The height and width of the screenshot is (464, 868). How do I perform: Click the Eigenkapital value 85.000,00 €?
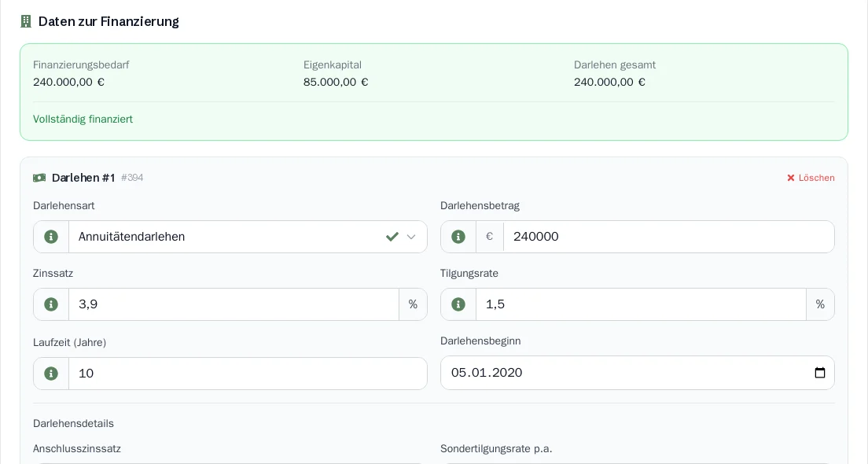(x=336, y=82)
